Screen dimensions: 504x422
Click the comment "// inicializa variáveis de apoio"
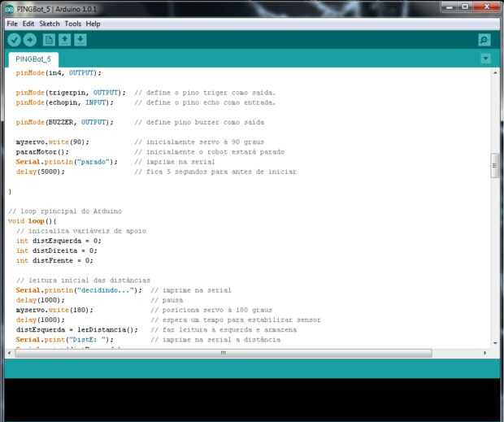pos(81,231)
